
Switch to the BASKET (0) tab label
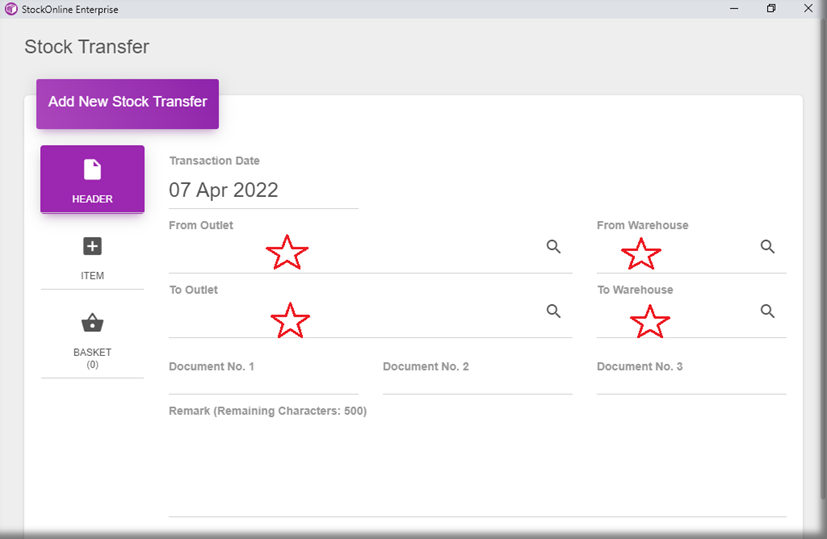(x=92, y=358)
